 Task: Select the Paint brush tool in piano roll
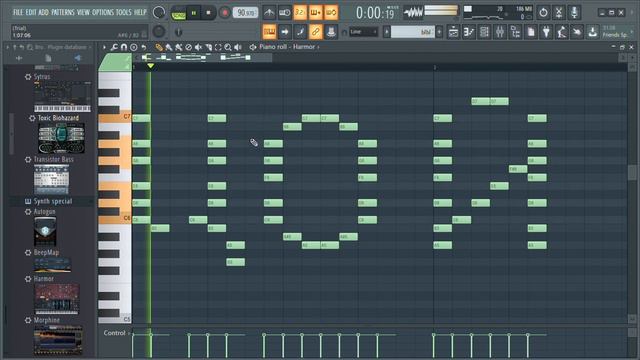click(x=169, y=47)
